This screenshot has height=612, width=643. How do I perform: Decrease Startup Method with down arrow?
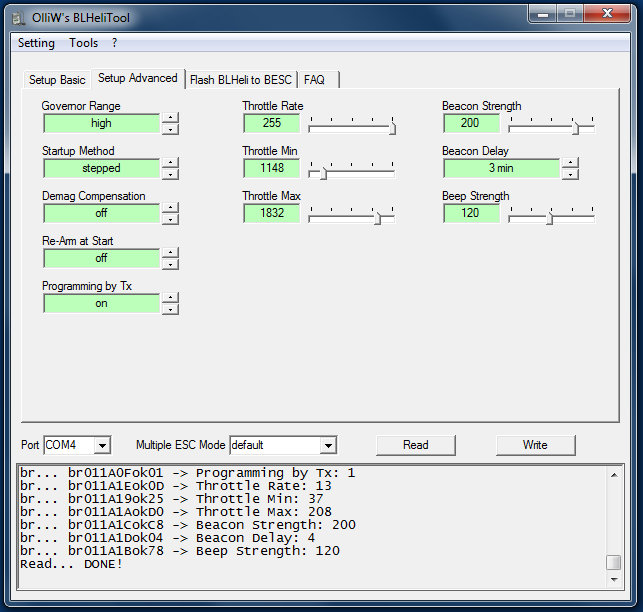[170, 174]
